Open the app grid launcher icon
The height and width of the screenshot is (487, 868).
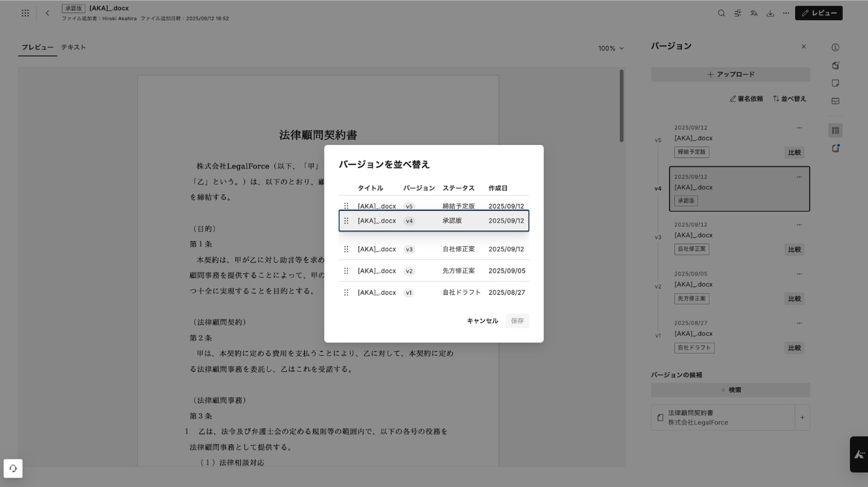pos(25,13)
